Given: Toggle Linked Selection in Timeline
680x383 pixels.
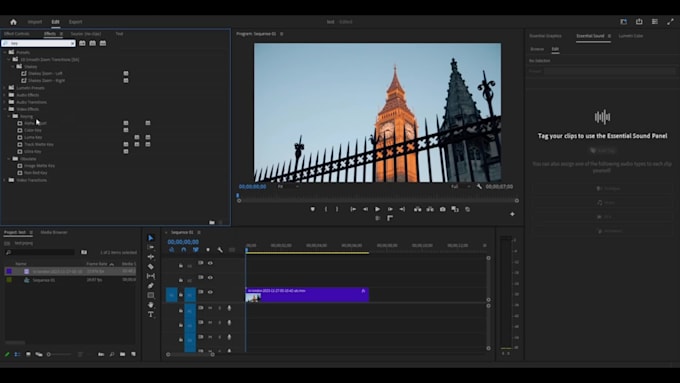Looking at the screenshot, I should coord(196,250).
